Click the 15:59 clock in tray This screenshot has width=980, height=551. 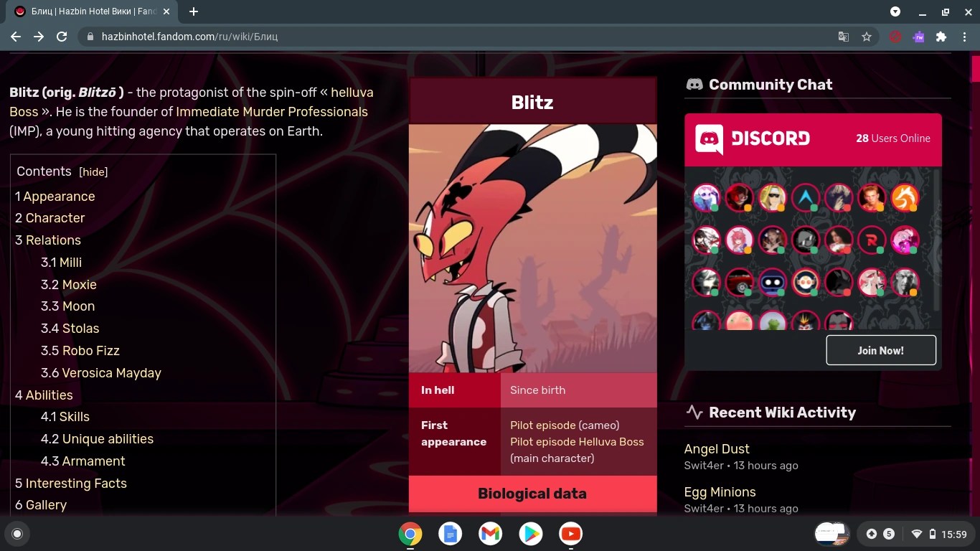[x=954, y=534]
